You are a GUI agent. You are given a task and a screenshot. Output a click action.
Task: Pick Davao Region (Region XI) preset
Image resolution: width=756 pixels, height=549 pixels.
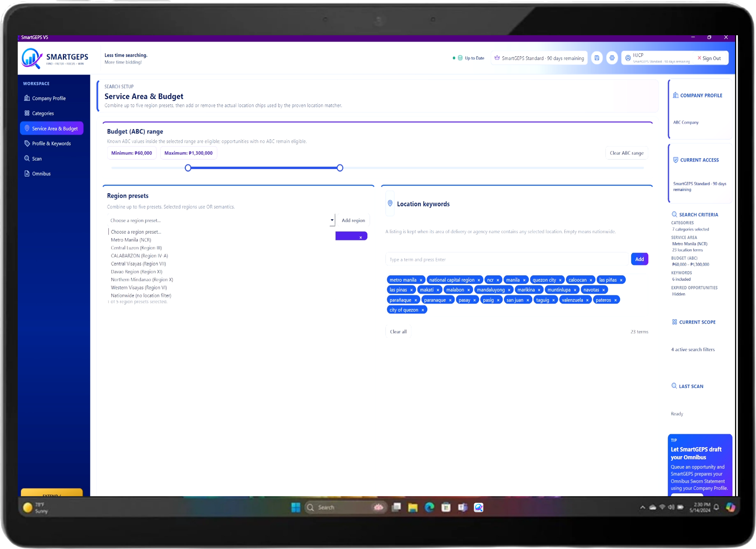137,272
